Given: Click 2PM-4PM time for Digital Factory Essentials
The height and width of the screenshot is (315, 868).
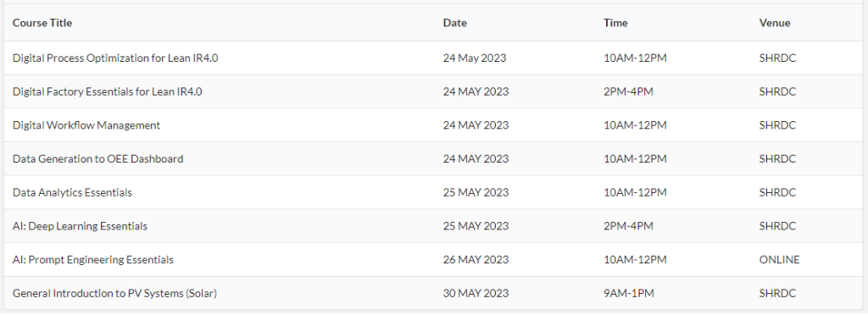Looking at the screenshot, I should click(628, 91).
